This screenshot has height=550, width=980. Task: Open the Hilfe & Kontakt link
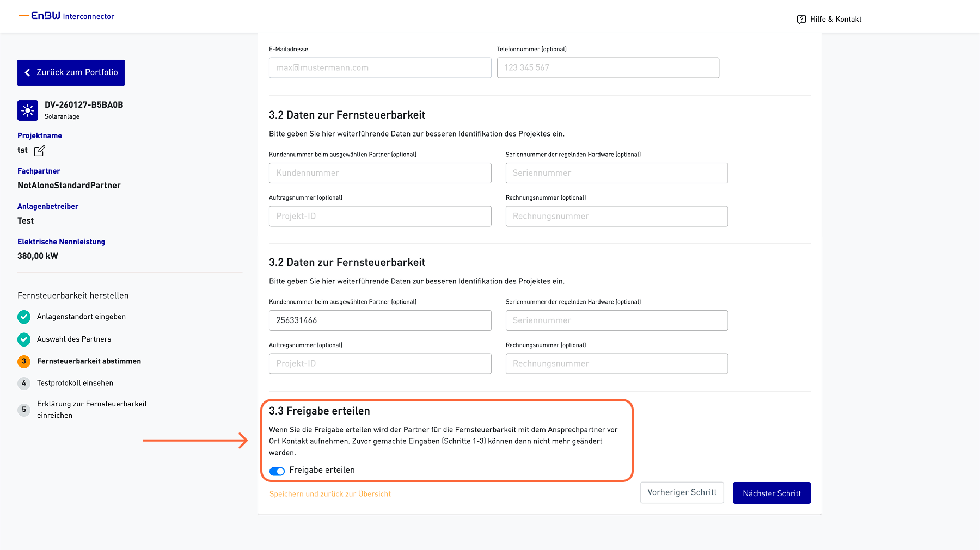(835, 20)
